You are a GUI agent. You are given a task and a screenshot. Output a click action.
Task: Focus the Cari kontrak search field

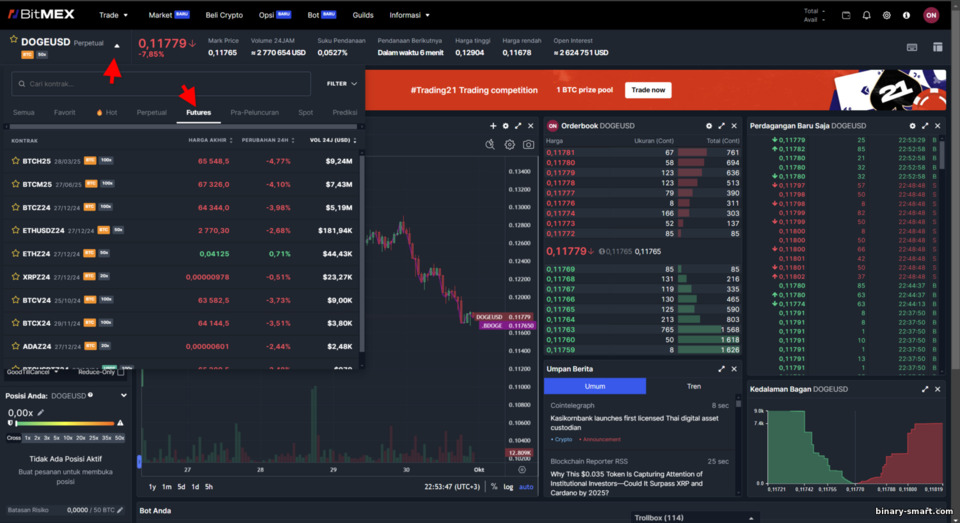click(161, 84)
